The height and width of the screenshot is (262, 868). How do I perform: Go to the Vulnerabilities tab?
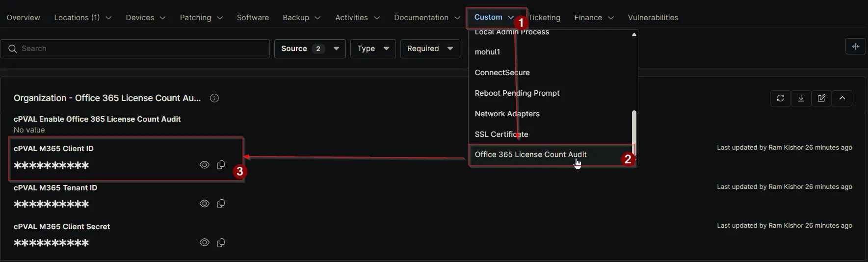pos(653,18)
